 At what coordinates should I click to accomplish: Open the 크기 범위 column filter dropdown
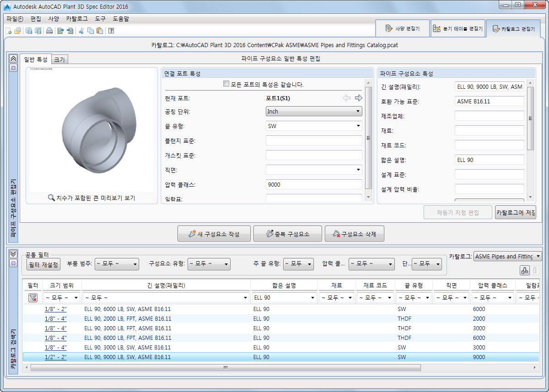62,298
